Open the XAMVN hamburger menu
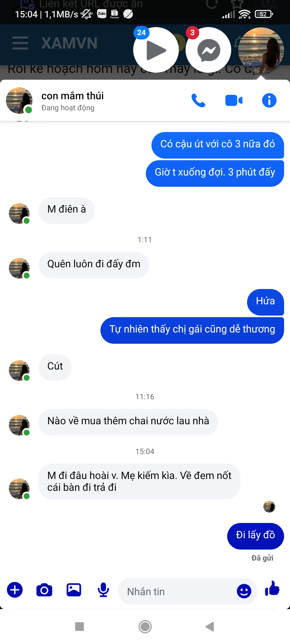 [20, 43]
